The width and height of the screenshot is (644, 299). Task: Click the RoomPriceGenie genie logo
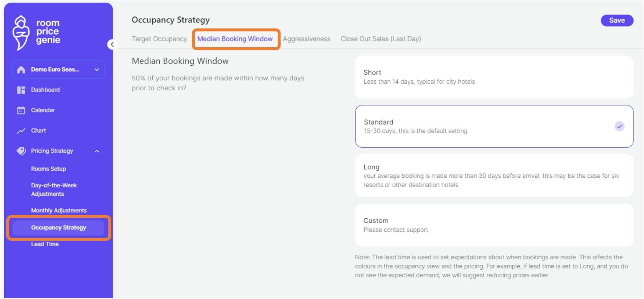(21, 32)
